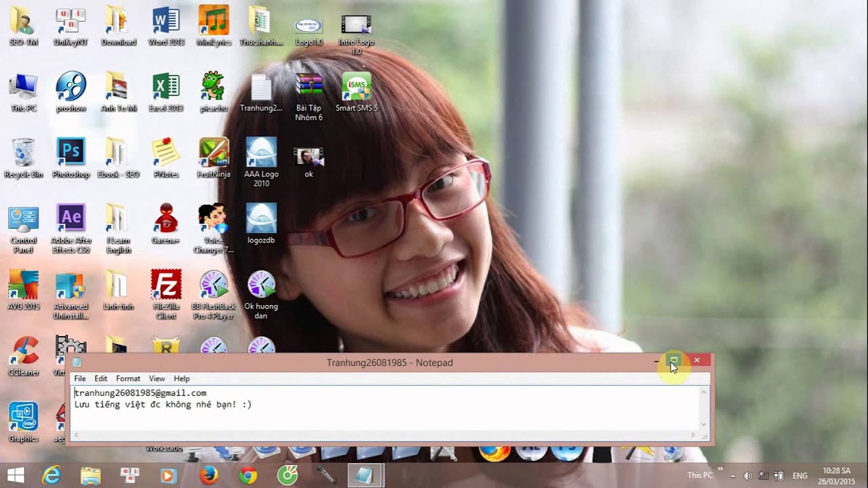Select the Excel 2013 desktop shortcut
The height and width of the screenshot is (488, 868).
[x=166, y=92]
